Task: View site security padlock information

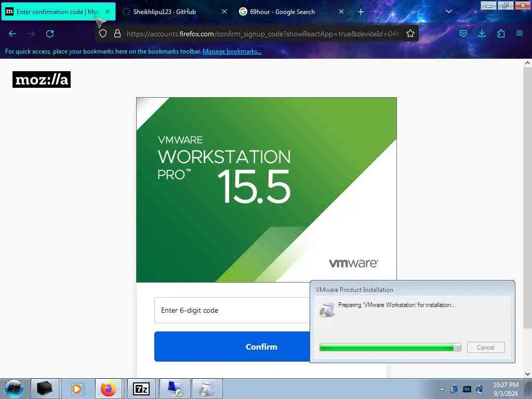Action: click(117, 33)
